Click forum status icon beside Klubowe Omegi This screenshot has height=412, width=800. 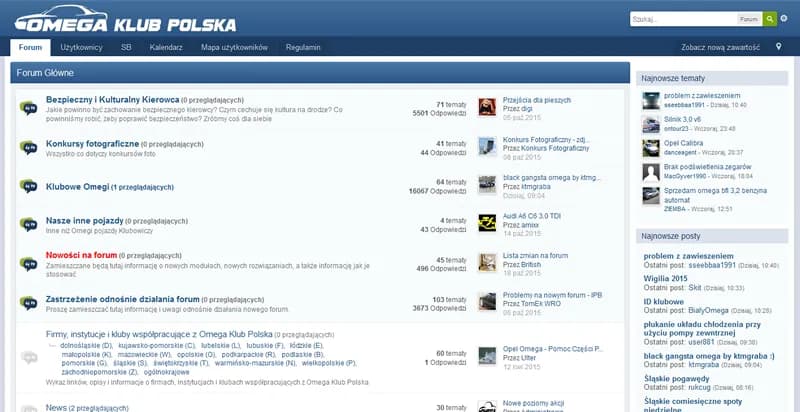tap(28, 186)
